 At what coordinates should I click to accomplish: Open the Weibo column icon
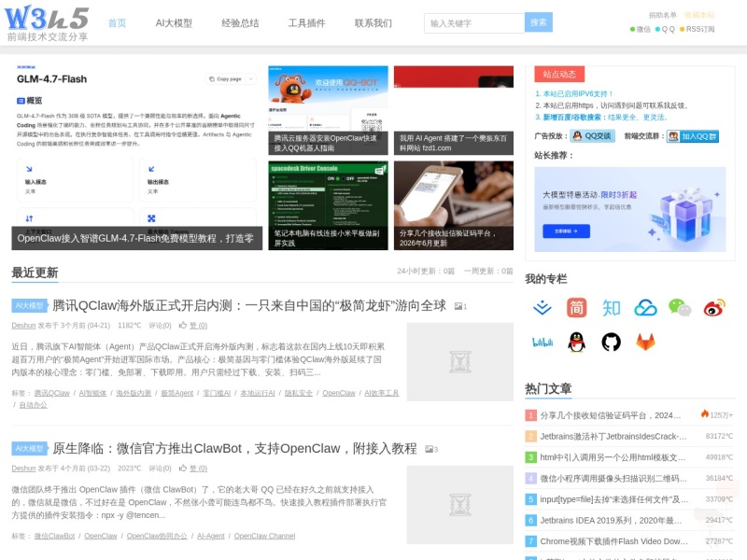point(714,308)
